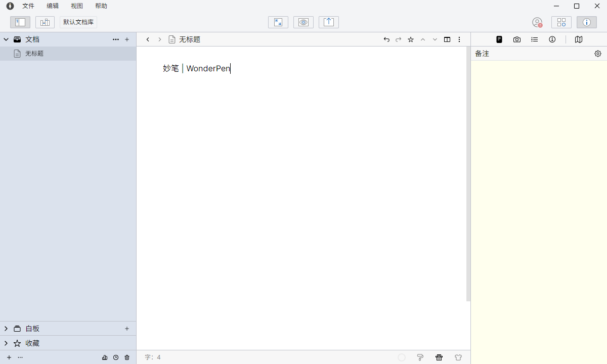
Task: Open the t-shirt theme icon
Action: click(458, 357)
